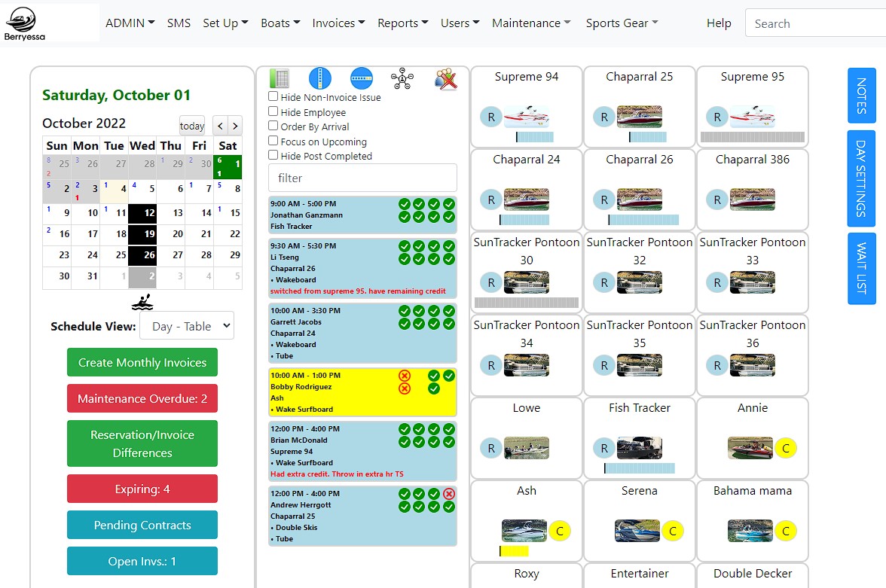This screenshot has height=588, width=886.
Task: Select the SMS menu item
Action: click(x=179, y=23)
